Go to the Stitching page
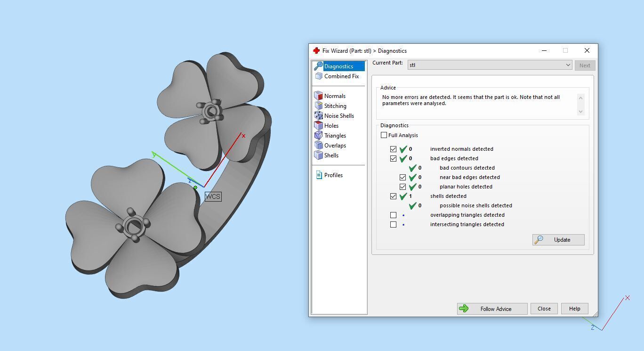The image size is (644, 351). (x=335, y=106)
